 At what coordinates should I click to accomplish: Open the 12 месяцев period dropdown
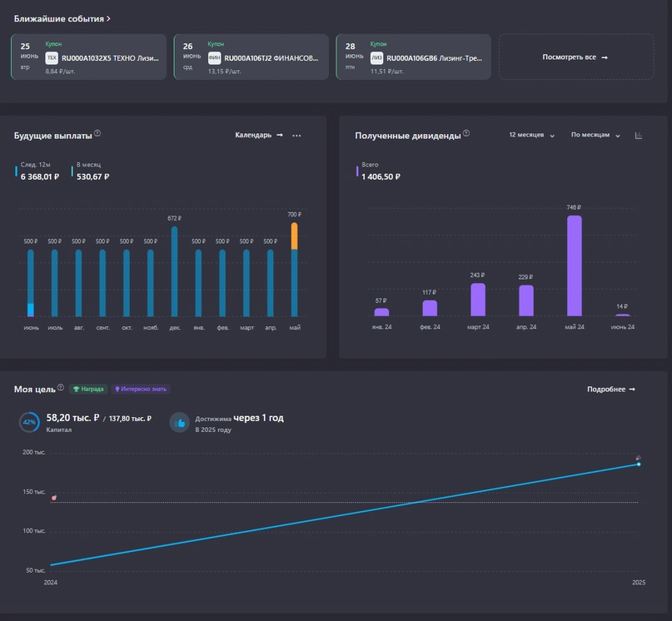[x=531, y=136]
